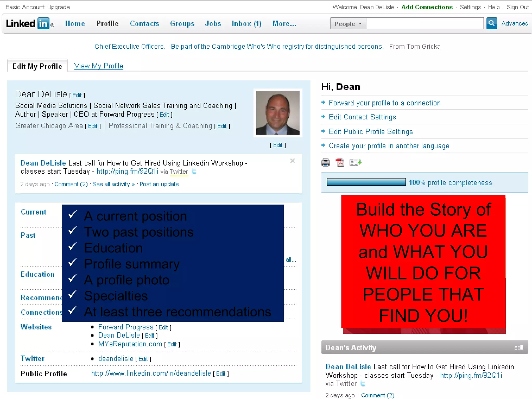Viewport: 532px width, 399px height.
Task: Open Edit Contact Settings
Action: [362, 117]
